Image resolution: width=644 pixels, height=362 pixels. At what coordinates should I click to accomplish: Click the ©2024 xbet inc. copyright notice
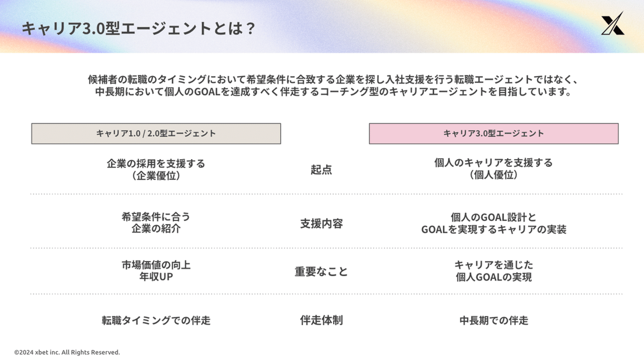(x=67, y=352)
